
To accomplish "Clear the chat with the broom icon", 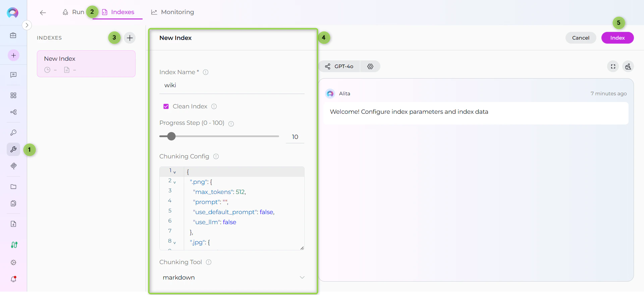I will [628, 66].
